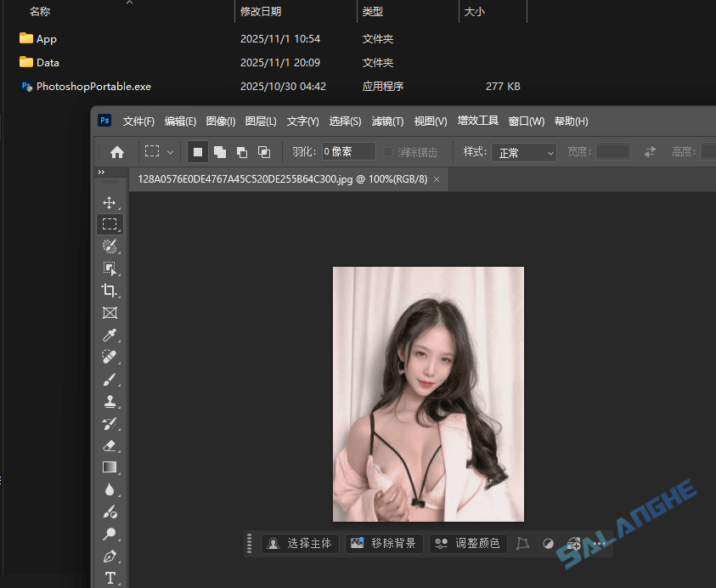The height and width of the screenshot is (588, 716).
Task: Select the Pen tool
Action: pyautogui.click(x=110, y=557)
